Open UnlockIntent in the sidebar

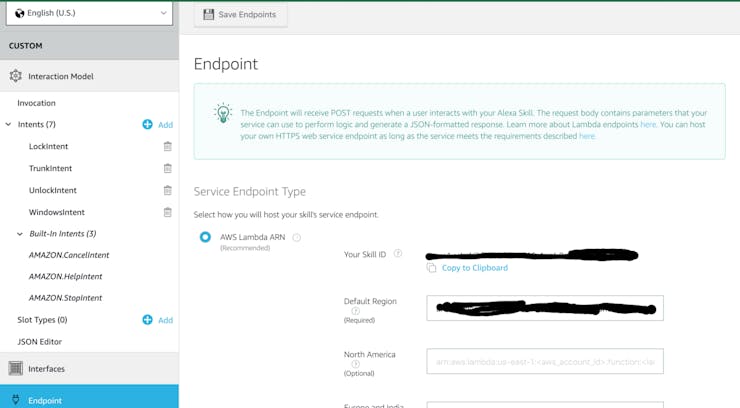[x=52, y=190]
